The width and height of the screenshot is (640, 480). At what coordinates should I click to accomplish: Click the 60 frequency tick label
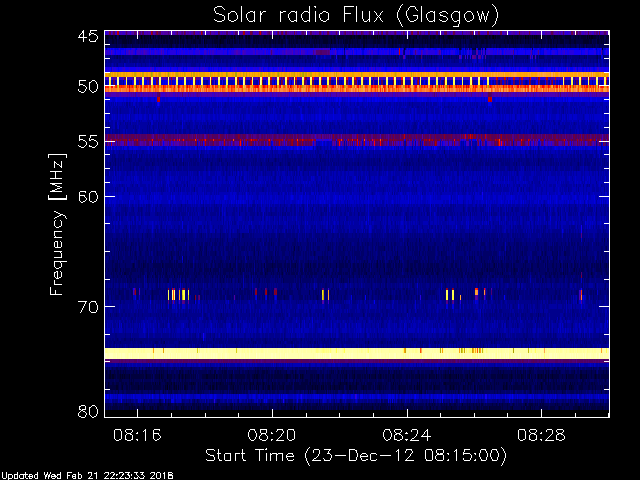(88, 197)
